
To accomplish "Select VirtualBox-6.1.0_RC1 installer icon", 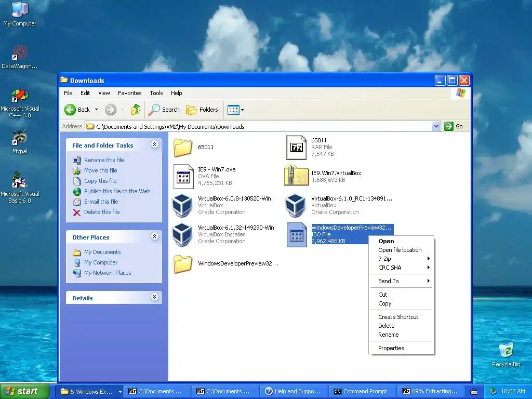I will 296,205.
